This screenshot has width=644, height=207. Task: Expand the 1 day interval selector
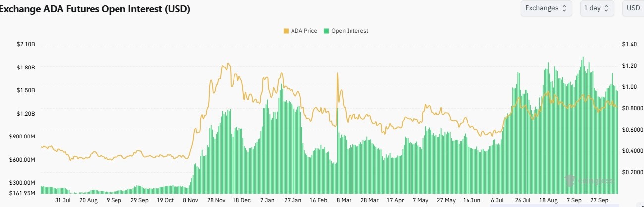point(597,8)
